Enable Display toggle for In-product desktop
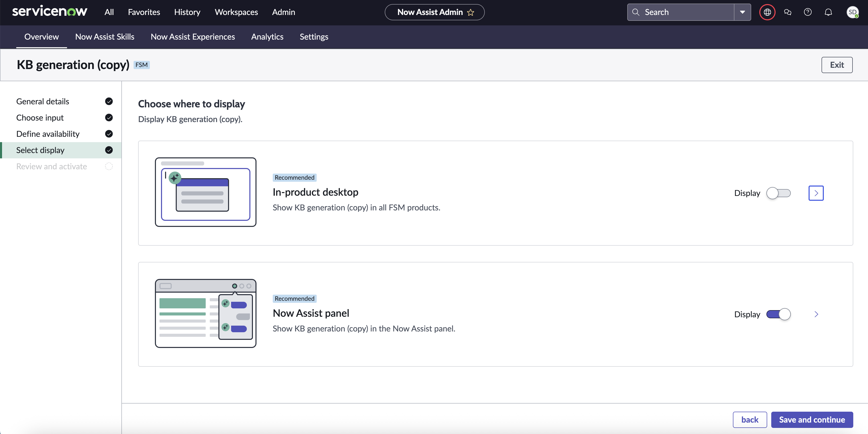 click(778, 193)
